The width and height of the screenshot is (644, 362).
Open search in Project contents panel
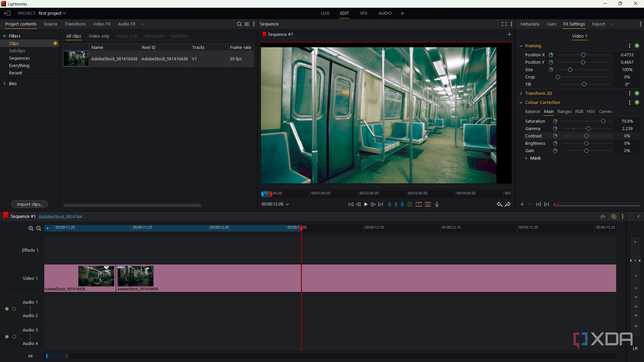[239, 24]
